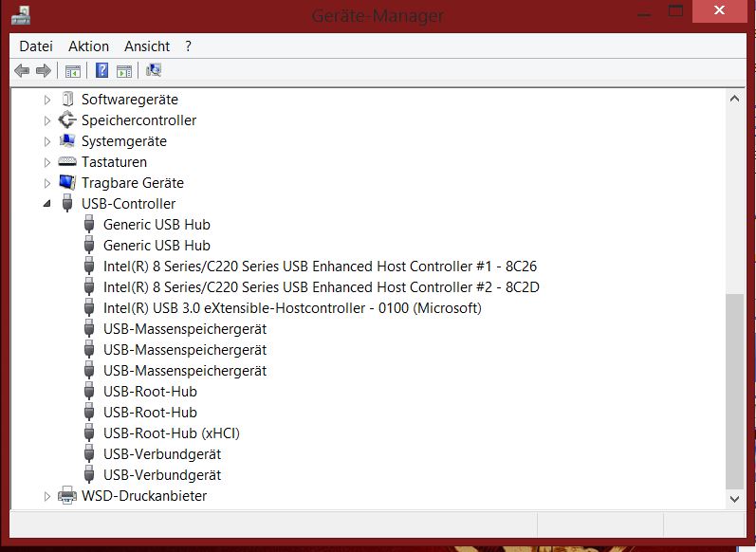This screenshot has width=756, height=552.
Task: Open the ? help menu
Action: (x=188, y=46)
